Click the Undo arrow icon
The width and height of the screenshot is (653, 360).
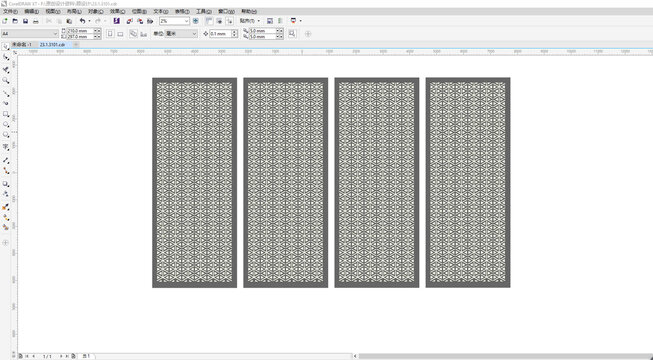82,21
